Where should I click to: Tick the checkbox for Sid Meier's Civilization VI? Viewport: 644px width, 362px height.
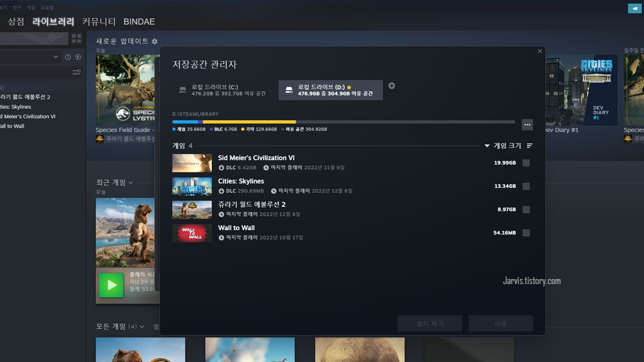526,163
